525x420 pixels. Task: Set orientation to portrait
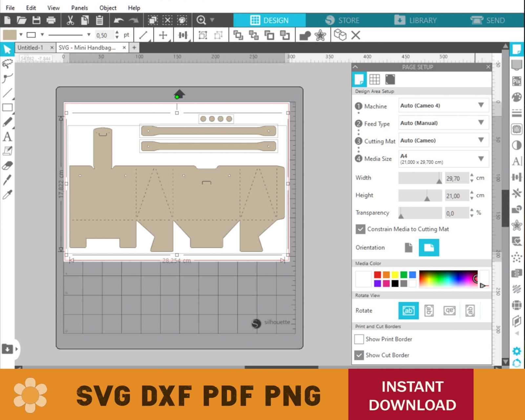[x=409, y=247]
